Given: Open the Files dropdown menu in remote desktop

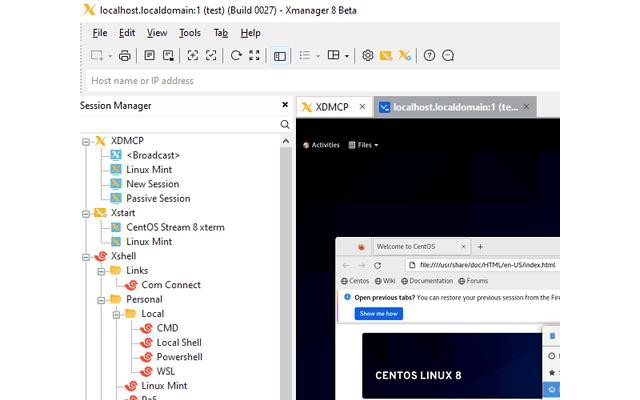Looking at the screenshot, I should (x=363, y=145).
